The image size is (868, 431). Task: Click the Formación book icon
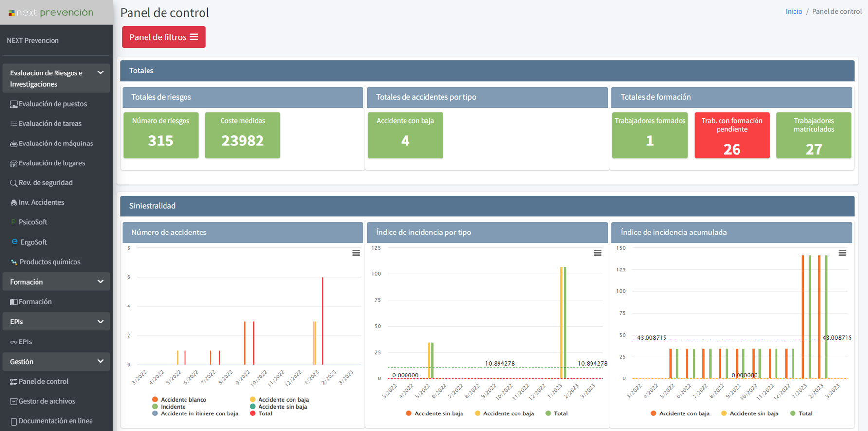click(14, 302)
